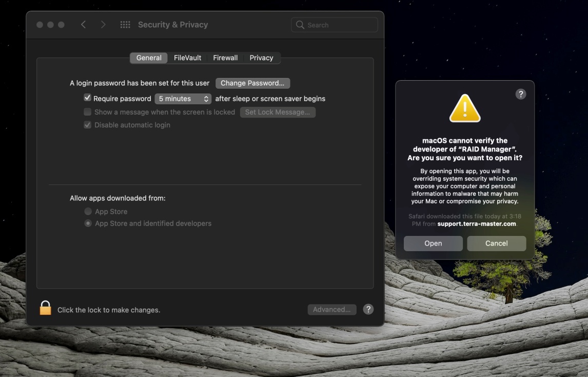Viewport: 588px width, 377px height.
Task: Open help in Security & Privacy window
Action: coord(368,309)
